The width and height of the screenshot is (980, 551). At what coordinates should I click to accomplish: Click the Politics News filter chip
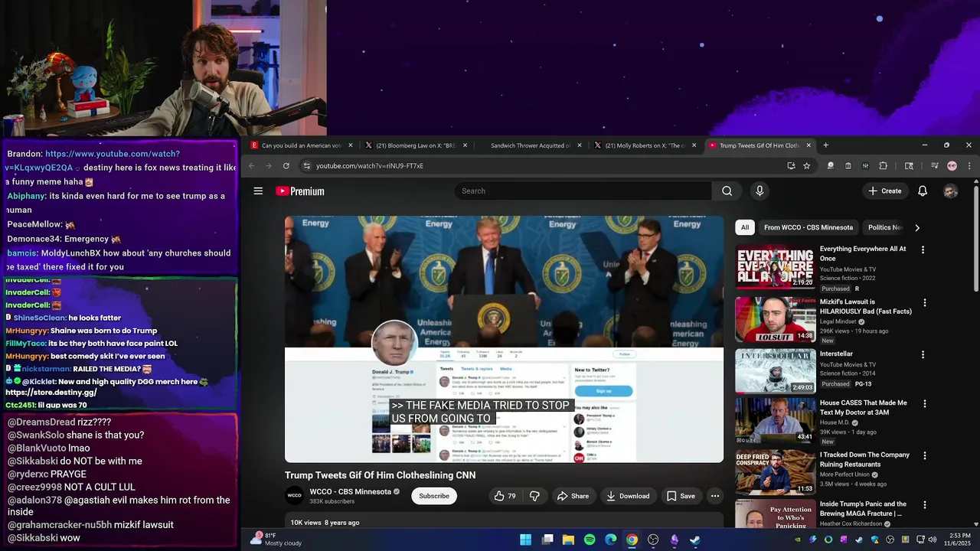[885, 227]
